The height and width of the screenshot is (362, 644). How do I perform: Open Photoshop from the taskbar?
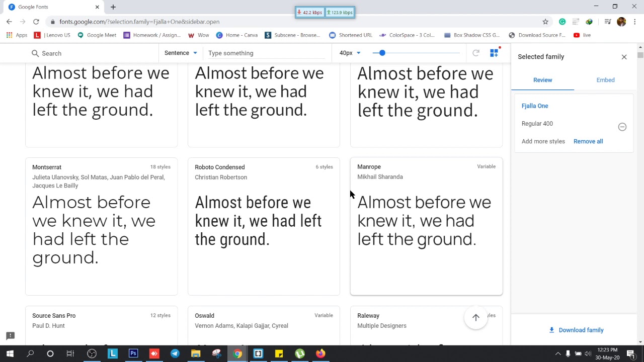pos(133,353)
